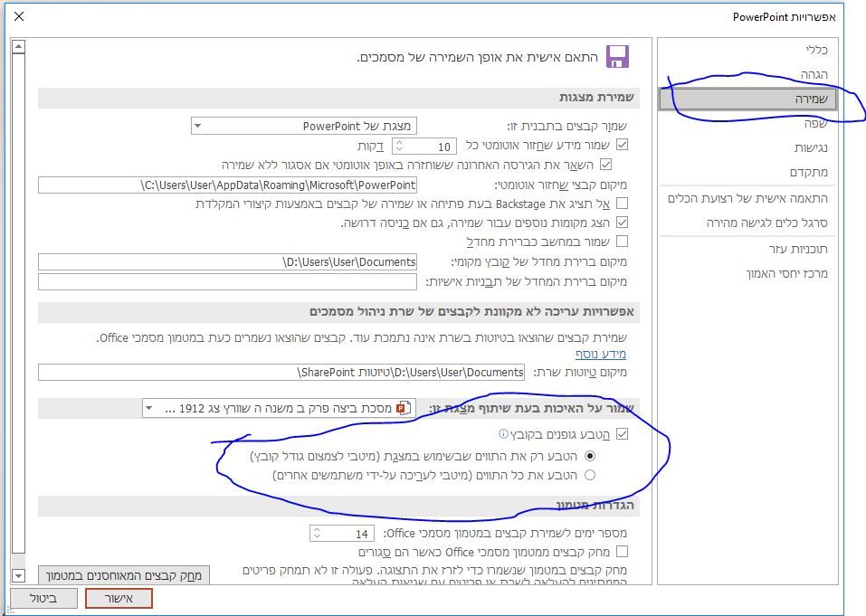Toggle השאר את הגירסה האחרונה ששוחזרה checkbox
This screenshot has height=616, width=866.
[606, 165]
